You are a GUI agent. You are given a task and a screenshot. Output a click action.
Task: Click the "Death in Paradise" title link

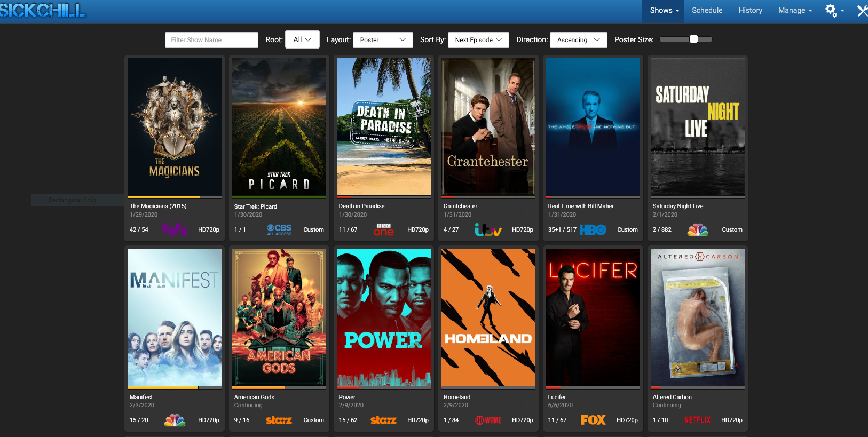tap(361, 206)
